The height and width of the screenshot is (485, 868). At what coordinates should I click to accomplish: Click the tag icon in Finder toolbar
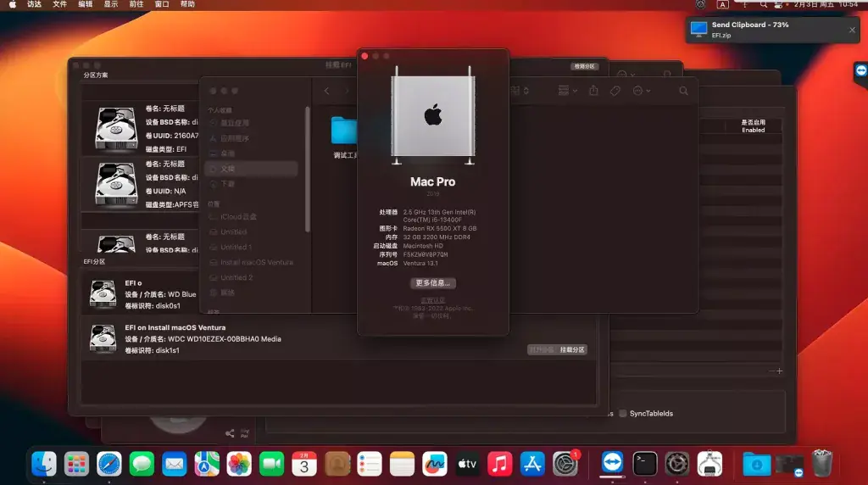click(x=615, y=91)
